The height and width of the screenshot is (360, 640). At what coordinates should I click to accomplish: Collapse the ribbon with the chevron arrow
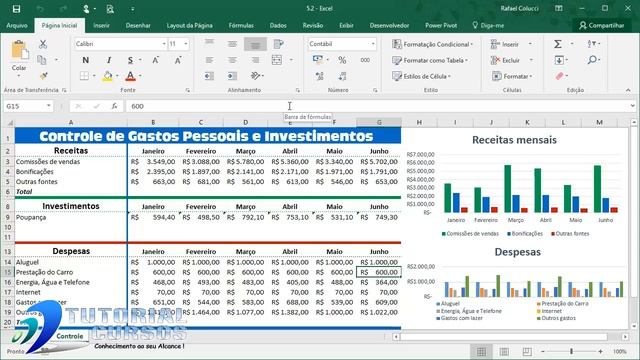(x=628, y=90)
